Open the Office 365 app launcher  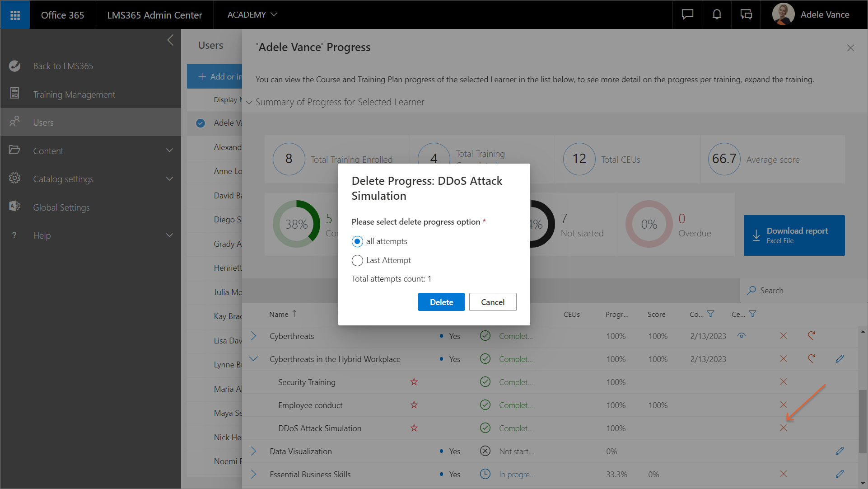click(x=15, y=15)
